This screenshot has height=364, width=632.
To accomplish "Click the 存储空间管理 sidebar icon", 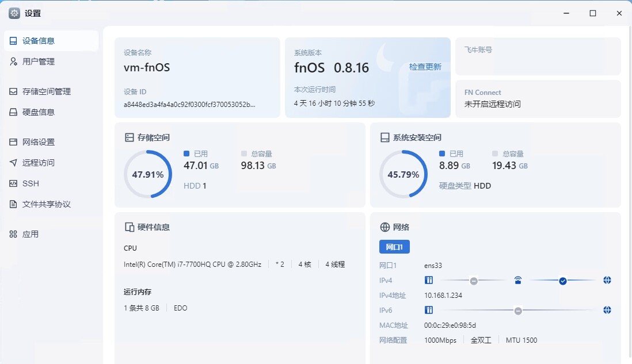I will (13, 91).
